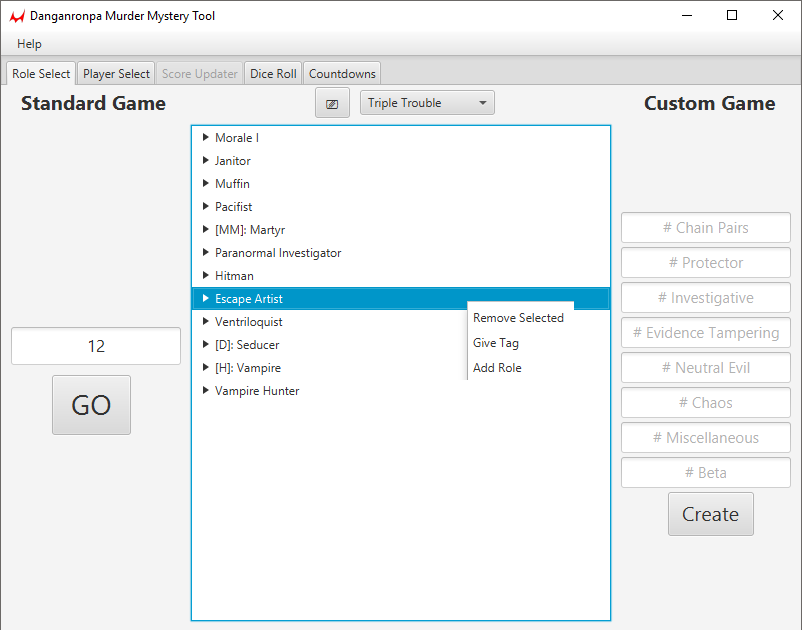802x630 pixels.
Task: Expand the [MM]: Martyr arrow
Action: [206, 229]
